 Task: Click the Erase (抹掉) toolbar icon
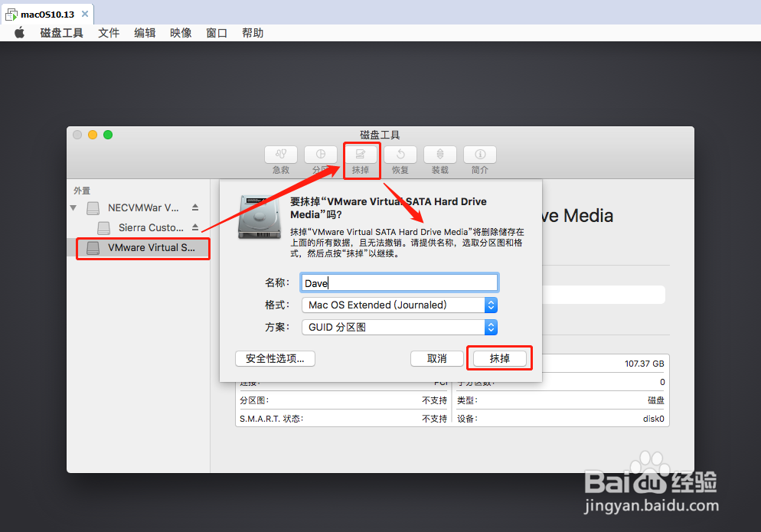coord(361,155)
